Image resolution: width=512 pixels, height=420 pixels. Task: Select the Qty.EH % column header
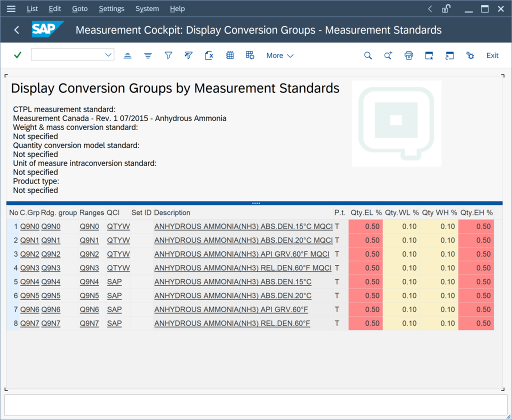476,212
